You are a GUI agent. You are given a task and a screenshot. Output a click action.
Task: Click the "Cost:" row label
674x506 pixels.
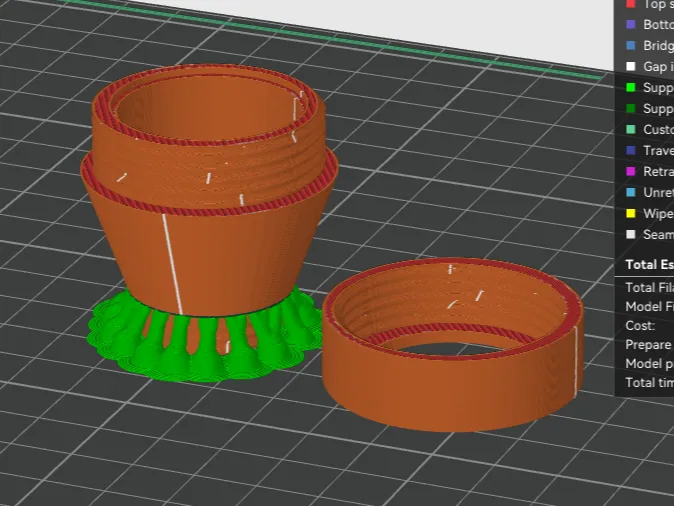pos(640,325)
